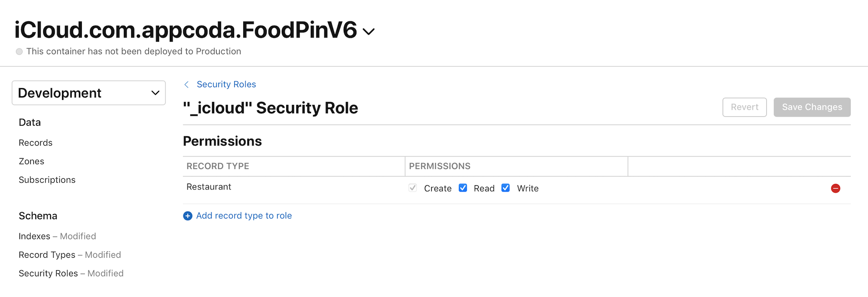Switch environment using the Development dropdown
The image size is (868, 297).
88,92
